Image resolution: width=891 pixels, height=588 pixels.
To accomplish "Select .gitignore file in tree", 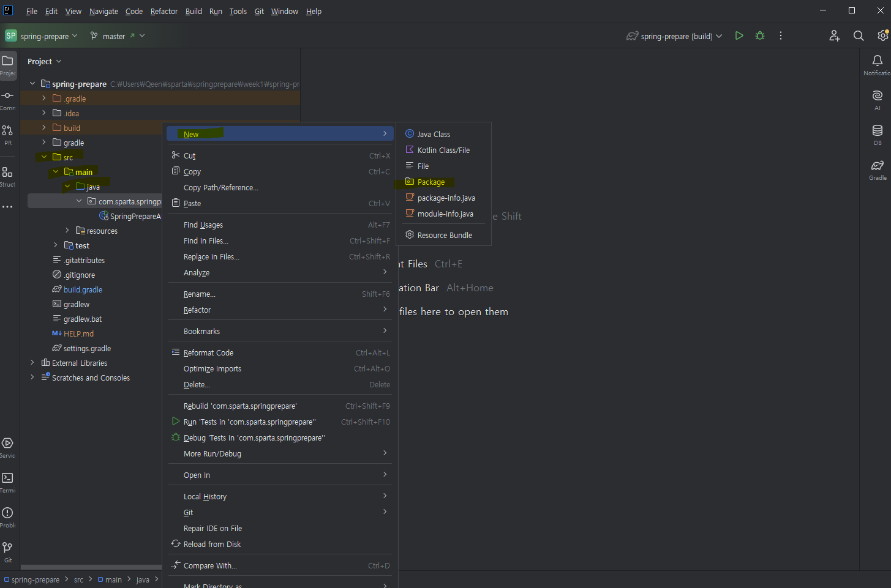I will [79, 275].
